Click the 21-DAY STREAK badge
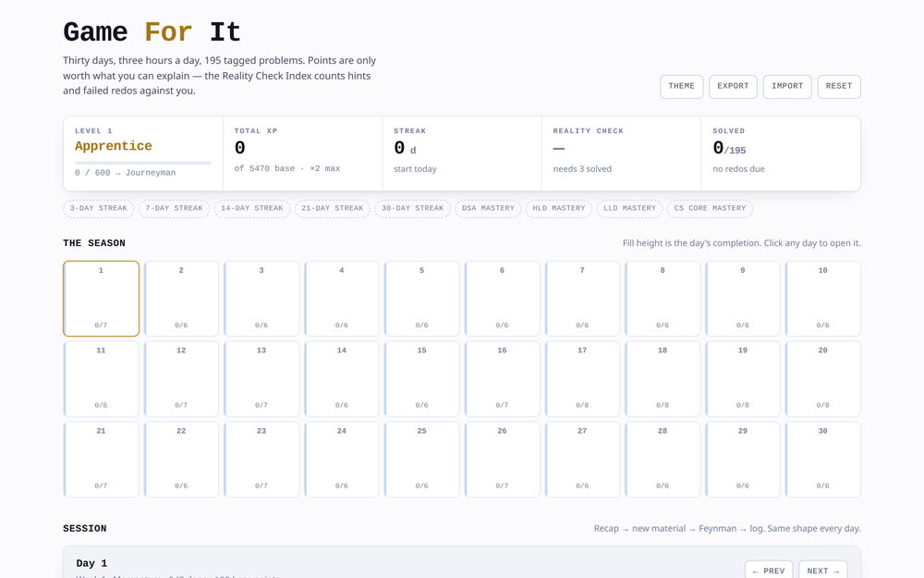 333,209
